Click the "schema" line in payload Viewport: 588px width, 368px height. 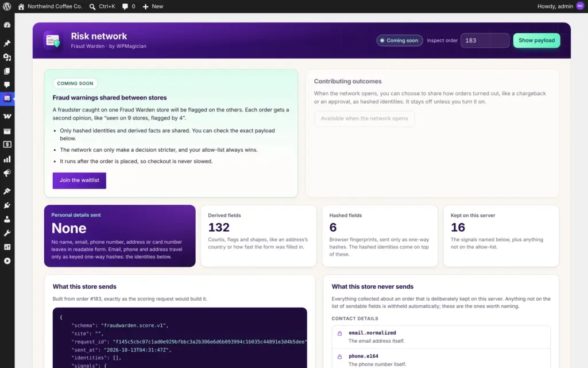[x=119, y=325]
